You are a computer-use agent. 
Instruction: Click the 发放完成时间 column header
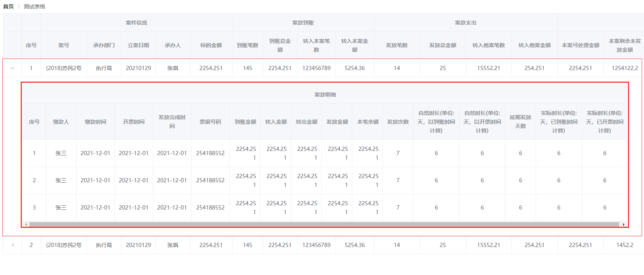point(172,122)
